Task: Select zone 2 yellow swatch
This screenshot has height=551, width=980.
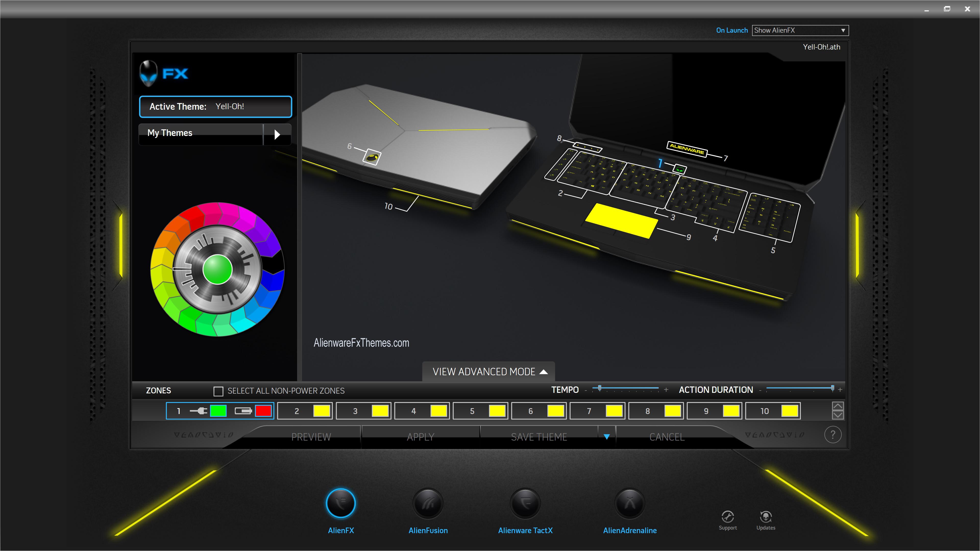Action: (322, 411)
